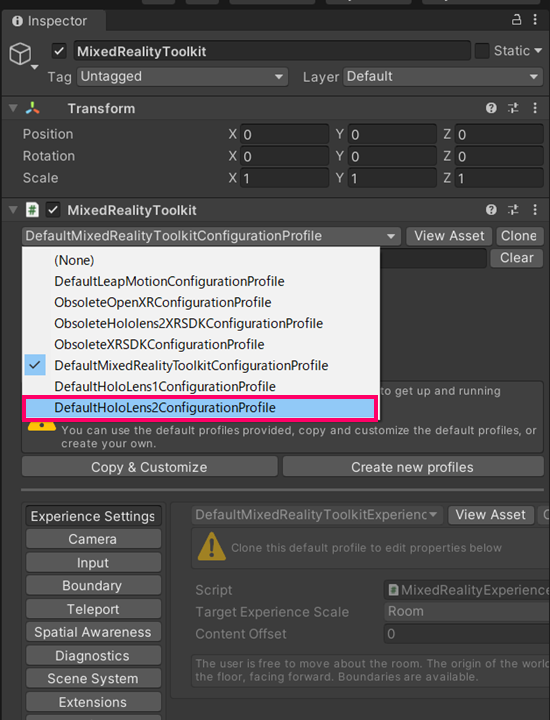The image size is (550, 720).
Task: Click Scale X field
Action: coord(285,178)
